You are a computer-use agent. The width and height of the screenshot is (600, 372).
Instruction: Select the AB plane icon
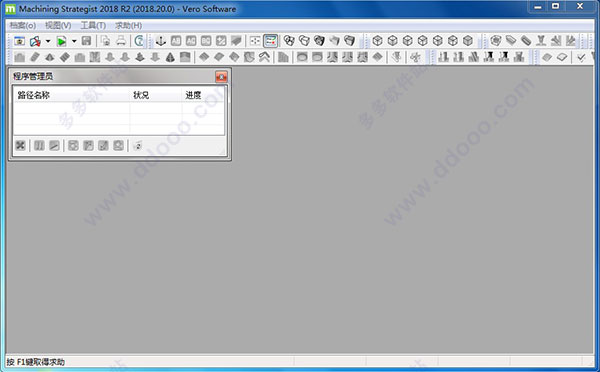tap(176, 41)
